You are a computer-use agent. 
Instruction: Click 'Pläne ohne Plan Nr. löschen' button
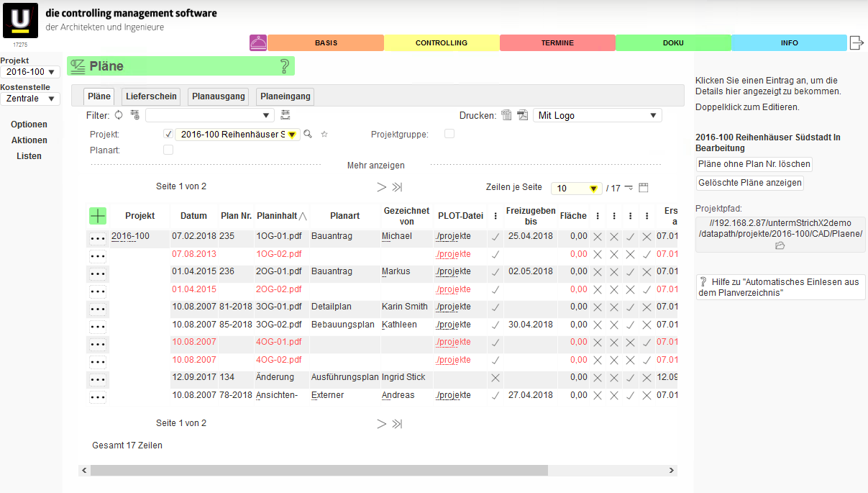pos(754,164)
